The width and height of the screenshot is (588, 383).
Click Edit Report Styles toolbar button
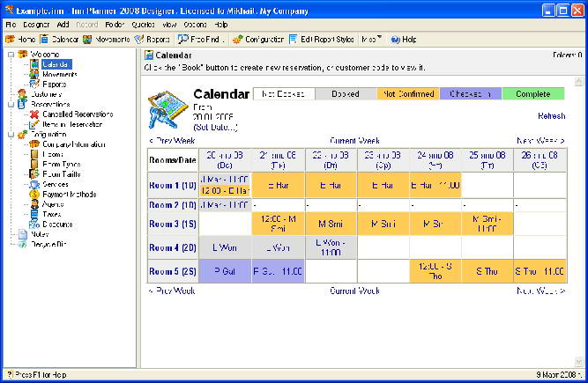pyautogui.click(x=322, y=40)
